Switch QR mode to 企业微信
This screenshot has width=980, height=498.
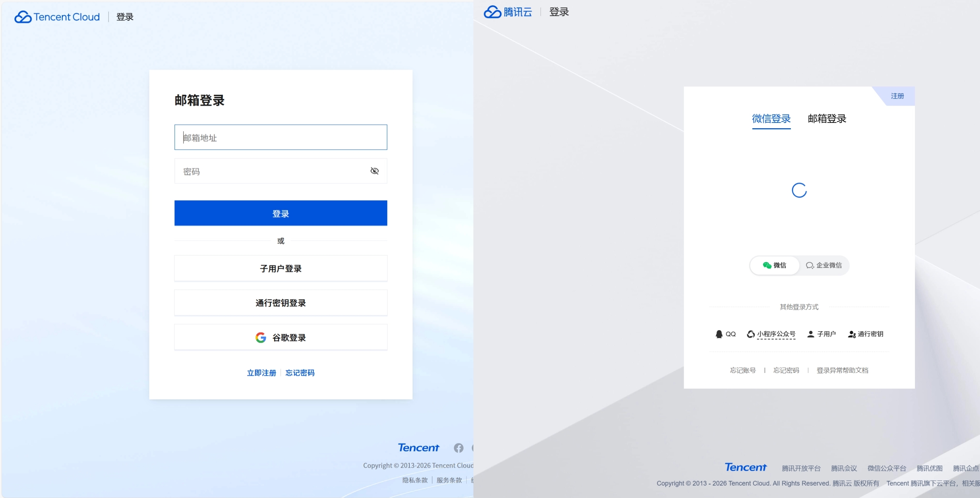point(824,265)
